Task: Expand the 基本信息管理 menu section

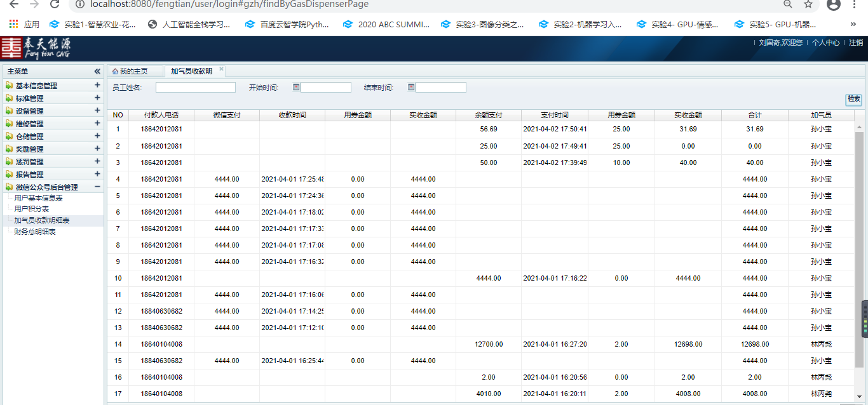Action: coord(97,85)
